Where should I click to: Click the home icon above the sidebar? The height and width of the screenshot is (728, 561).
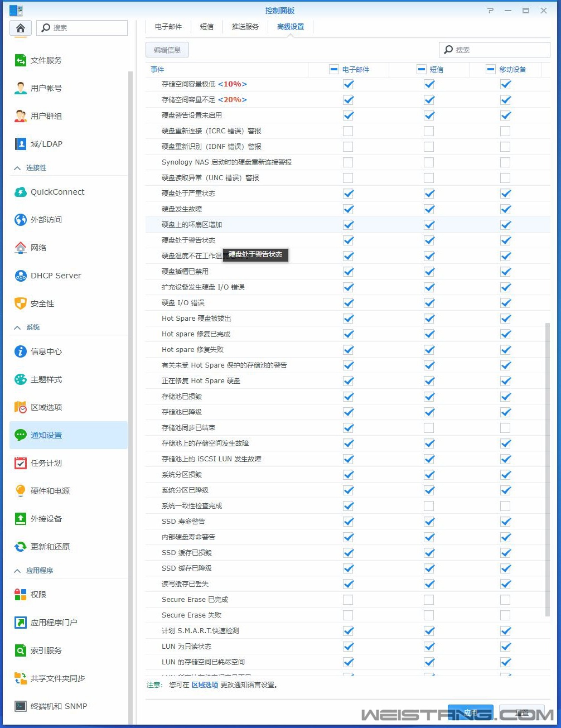click(x=20, y=27)
